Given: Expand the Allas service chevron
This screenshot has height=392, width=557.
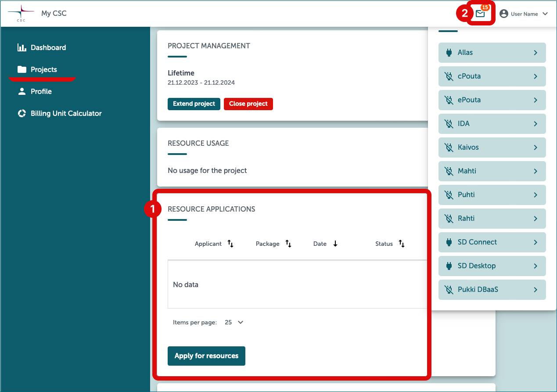Looking at the screenshot, I should (535, 53).
